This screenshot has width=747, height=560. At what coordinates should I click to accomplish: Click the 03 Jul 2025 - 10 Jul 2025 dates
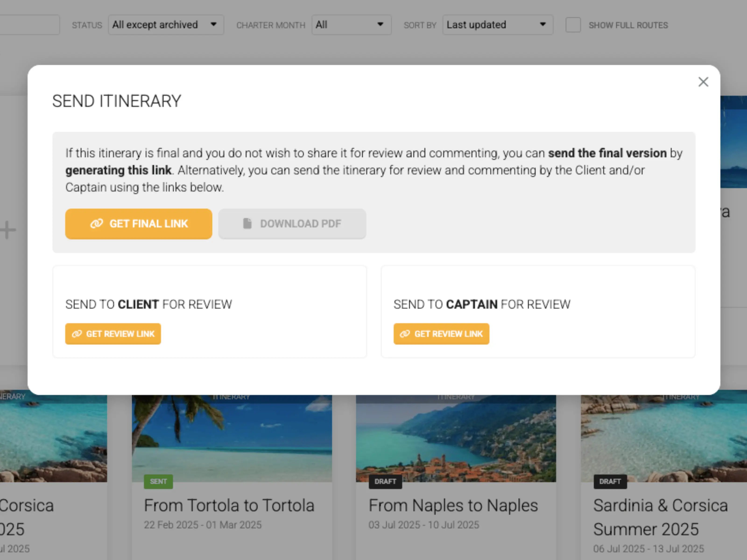pyautogui.click(x=423, y=525)
